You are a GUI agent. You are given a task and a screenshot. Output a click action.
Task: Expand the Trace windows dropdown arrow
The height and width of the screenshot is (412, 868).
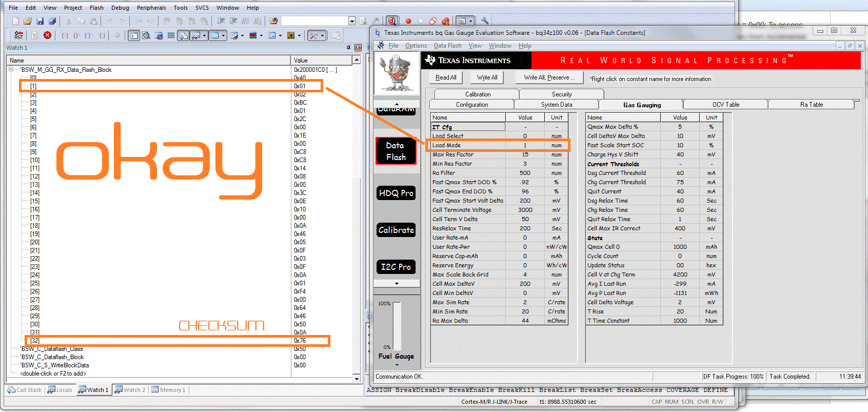pos(280,35)
